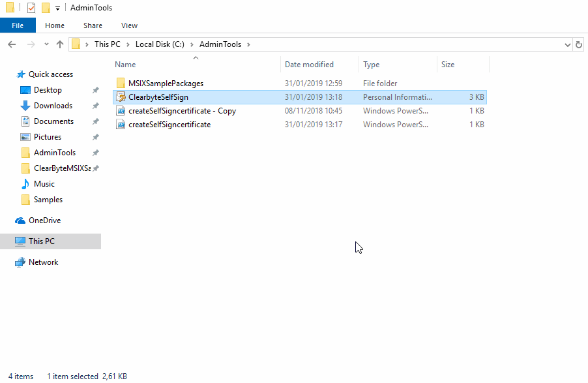
Task: Click the New folder quick access toolbar icon
Action: [46, 8]
